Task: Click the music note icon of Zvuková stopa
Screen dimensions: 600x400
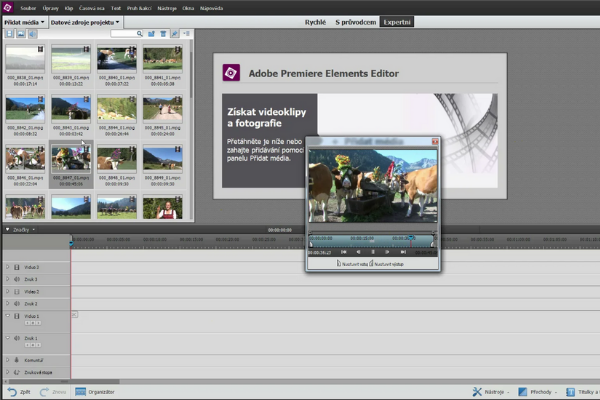Action: click(17, 372)
